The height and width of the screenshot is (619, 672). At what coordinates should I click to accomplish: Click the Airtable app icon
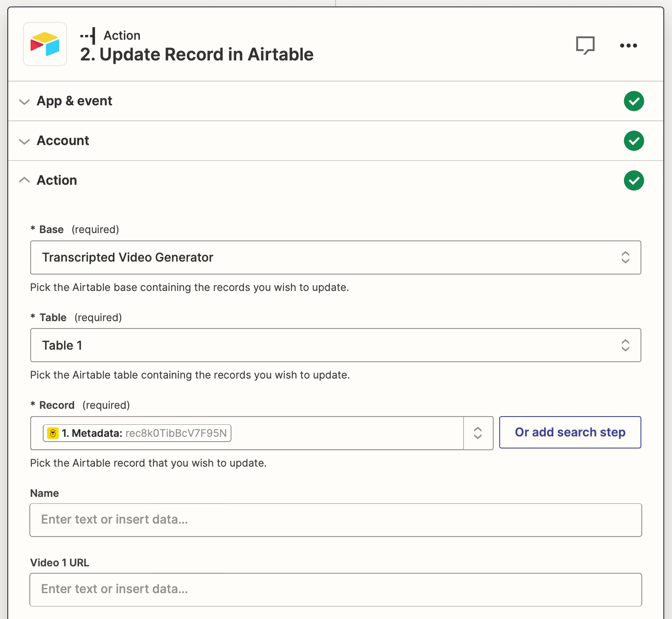(x=44, y=44)
